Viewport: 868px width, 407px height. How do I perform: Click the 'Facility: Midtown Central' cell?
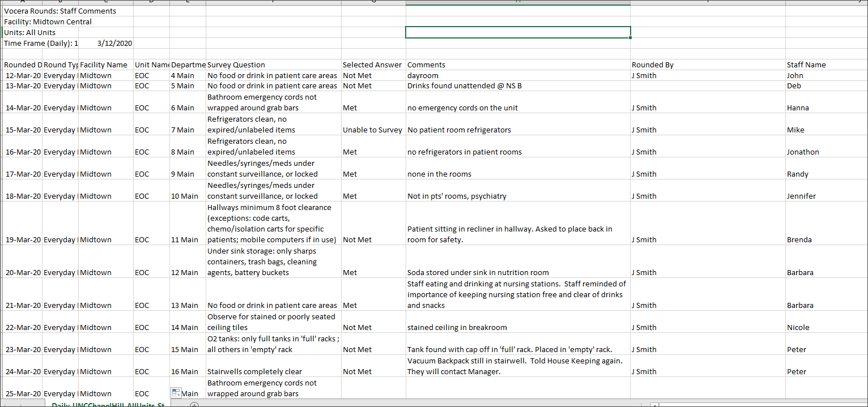tap(48, 22)
